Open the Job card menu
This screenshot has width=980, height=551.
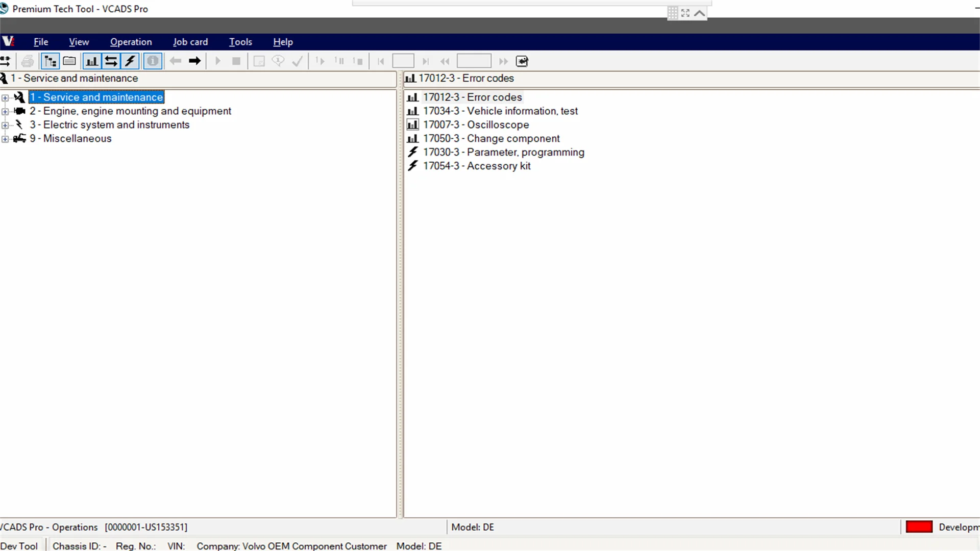[190, 42]
